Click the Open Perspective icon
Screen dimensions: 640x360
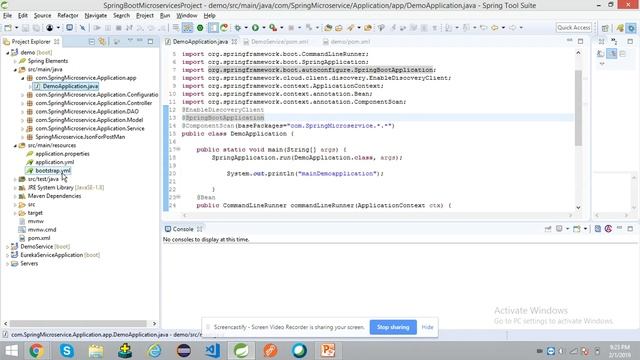[x=605, y=28]
